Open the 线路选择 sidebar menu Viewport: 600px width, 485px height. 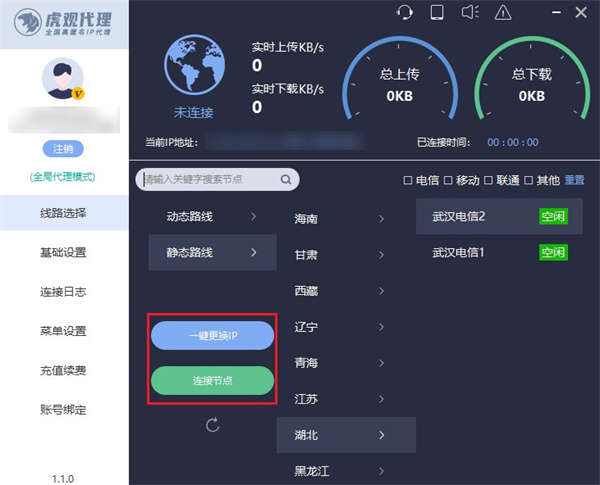(x=64, y=213)
